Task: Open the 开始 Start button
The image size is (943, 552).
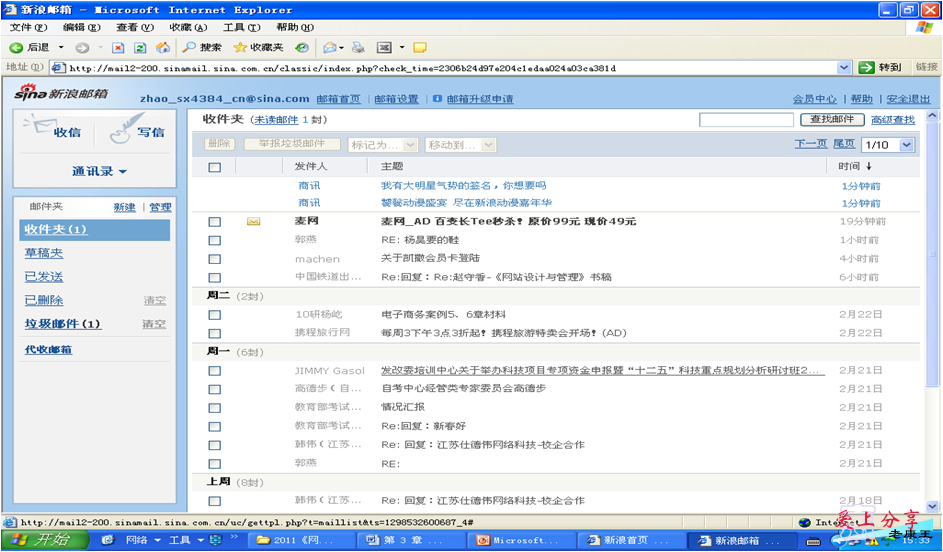Action: pyautogui.click(x=45, y=539)
